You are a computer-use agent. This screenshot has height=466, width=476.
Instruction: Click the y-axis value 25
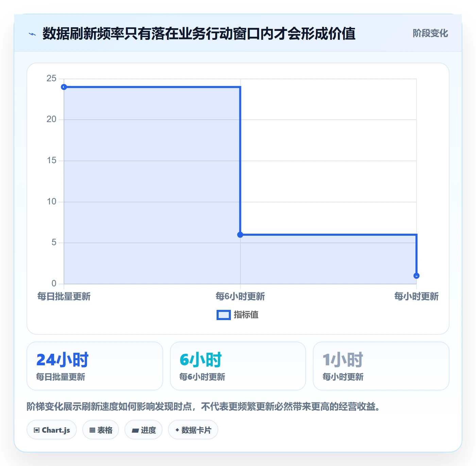coord(51,79)
